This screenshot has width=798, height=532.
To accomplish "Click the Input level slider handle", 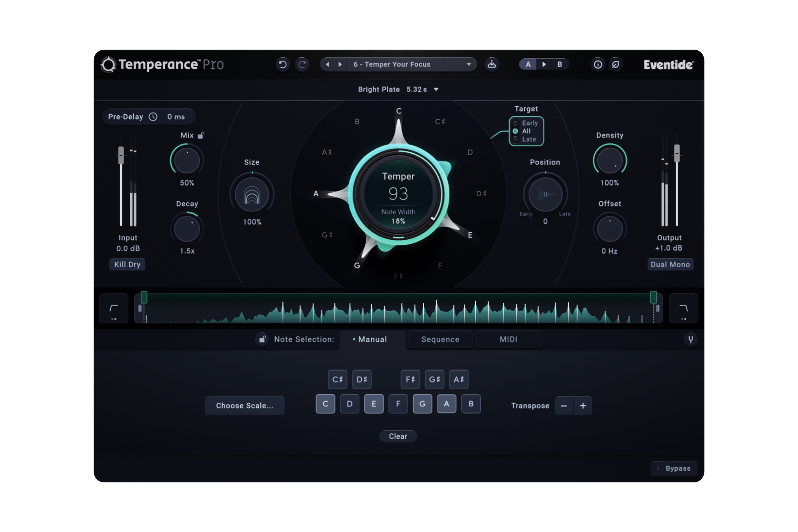I will click(x=121, y=155).
